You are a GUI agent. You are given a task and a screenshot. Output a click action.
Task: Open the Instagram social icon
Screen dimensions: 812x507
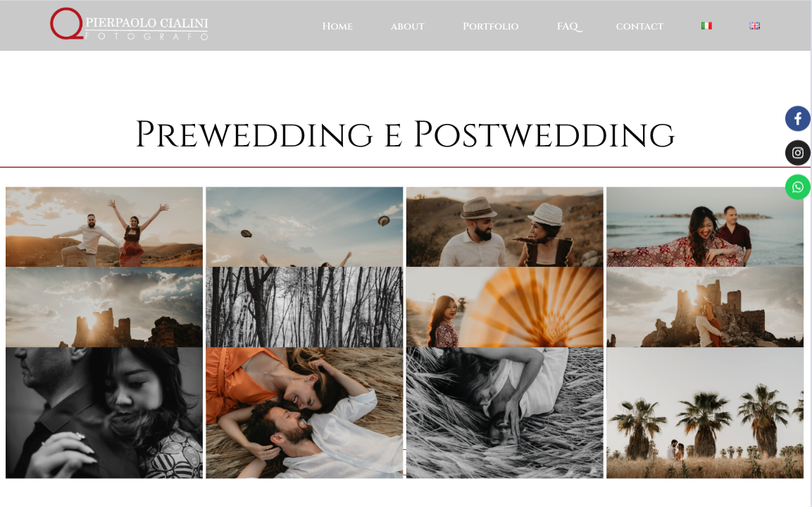point(797,153)
